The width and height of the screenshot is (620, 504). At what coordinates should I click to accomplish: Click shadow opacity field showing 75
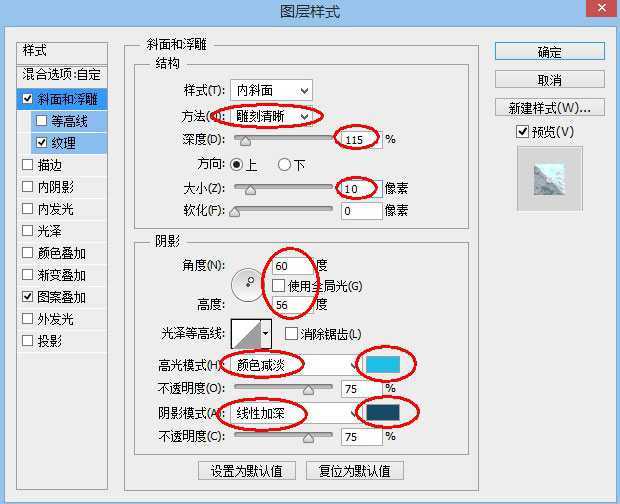[x=362, y=437]
